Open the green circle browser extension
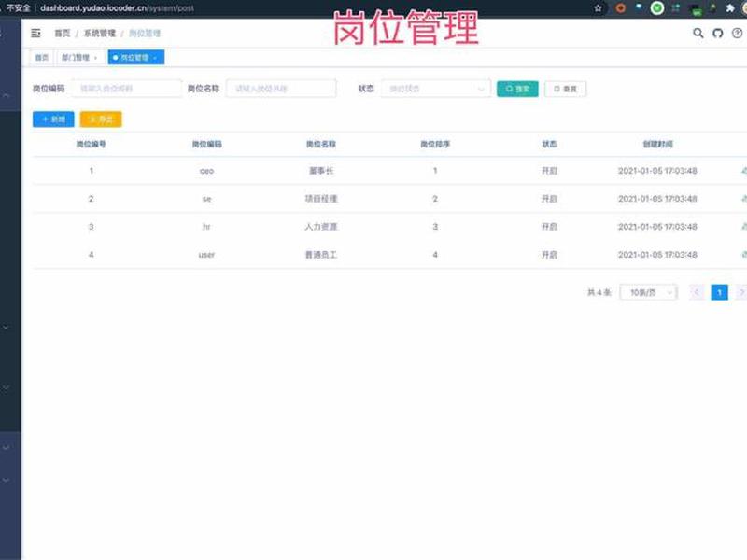The height and width of the screenshot is (560, 747). 657,8
